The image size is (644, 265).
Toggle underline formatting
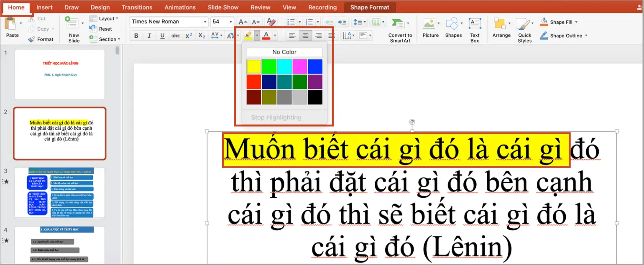pyautogui.click(x=162, y=36)
